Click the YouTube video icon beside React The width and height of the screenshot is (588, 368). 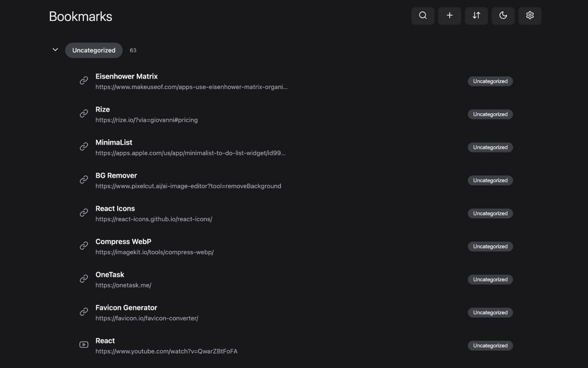tap(84, 345)
